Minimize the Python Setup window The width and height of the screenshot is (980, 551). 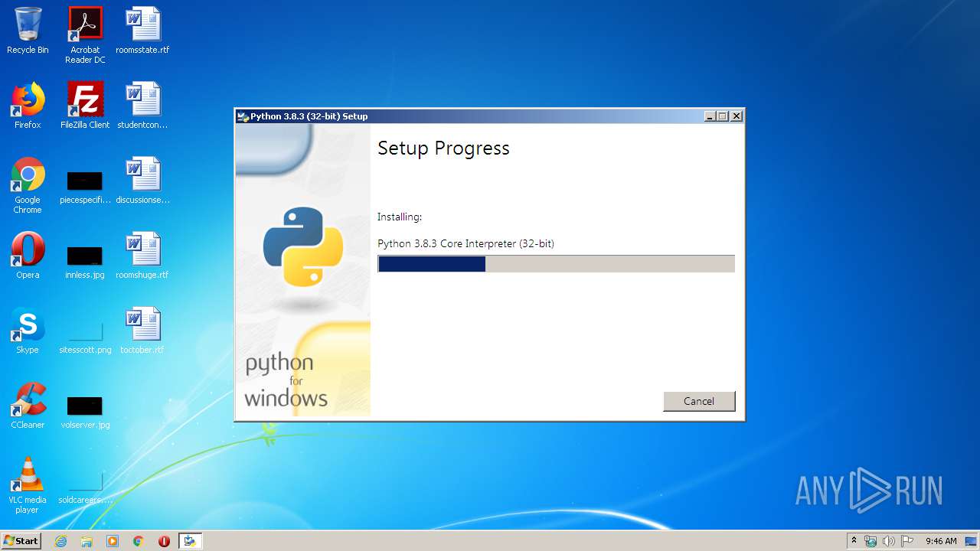click(710, 116)
